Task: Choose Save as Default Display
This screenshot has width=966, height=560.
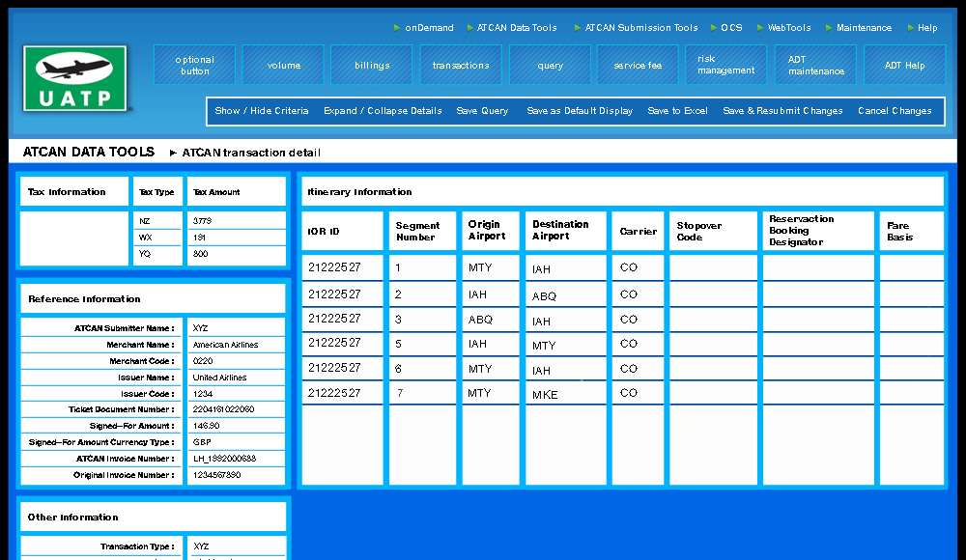Action: [580, 111]
